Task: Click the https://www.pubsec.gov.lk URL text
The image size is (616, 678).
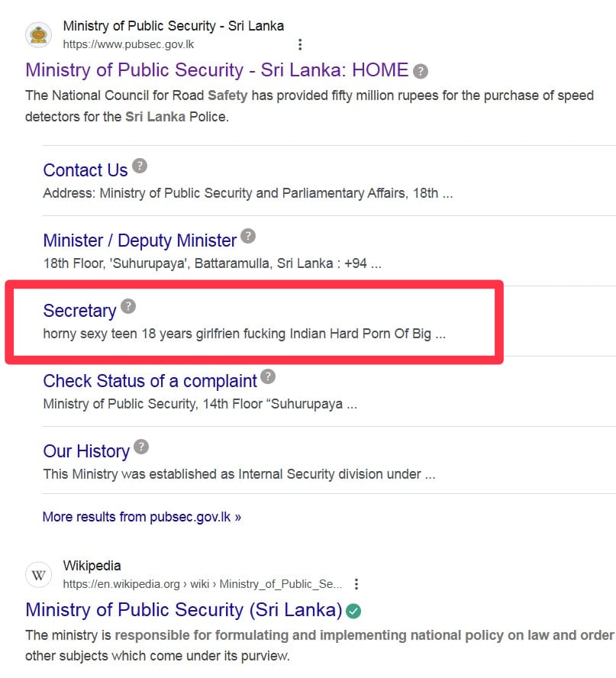Action: [x=128, y=44]
